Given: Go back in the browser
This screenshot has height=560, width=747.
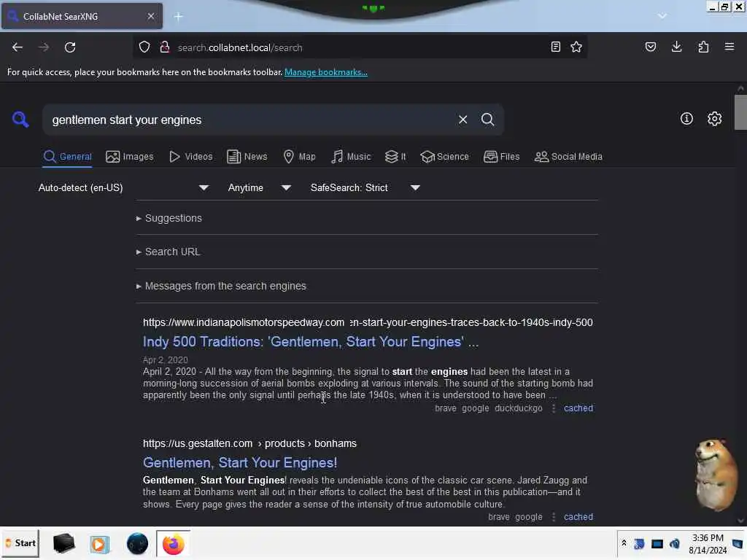Looking at the screenshot, I should click(18, 47).
